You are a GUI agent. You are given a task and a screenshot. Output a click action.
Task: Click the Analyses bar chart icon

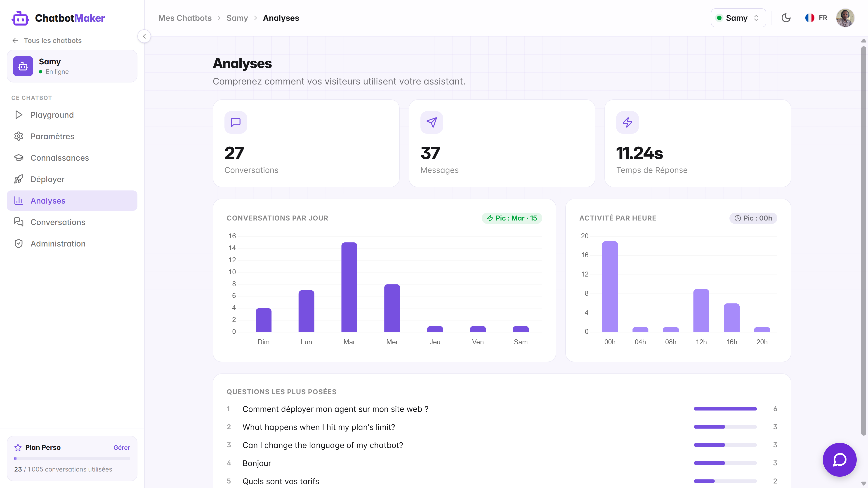(x=19, y=201)
